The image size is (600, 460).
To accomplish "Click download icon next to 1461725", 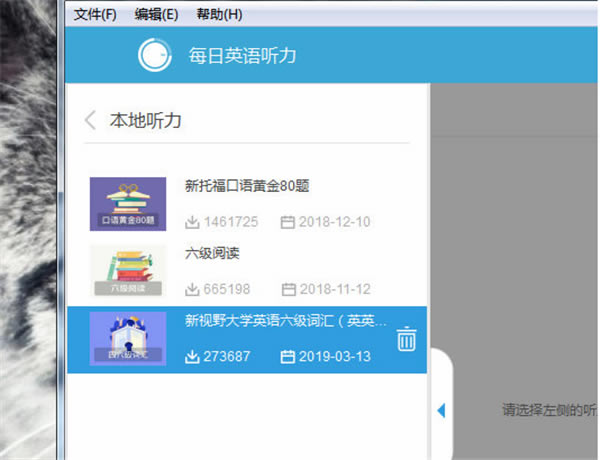I will coord(192,222).
